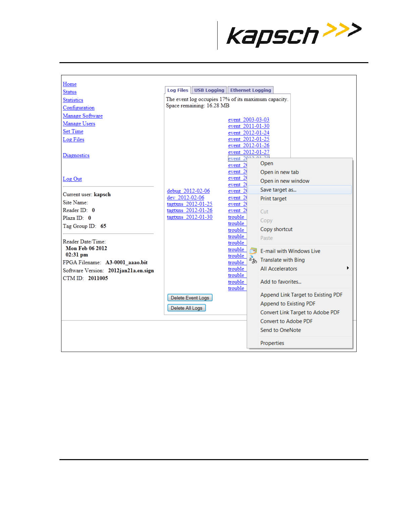Select Translate with Bing entry
Screen dimensions: 411x532
(282, 260)
